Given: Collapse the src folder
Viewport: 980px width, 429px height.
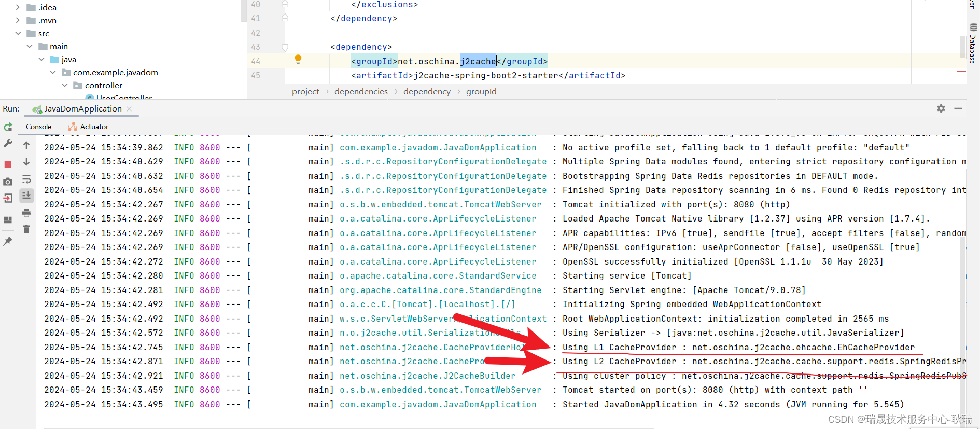Looking at the screenshot, I should (18, 33).
